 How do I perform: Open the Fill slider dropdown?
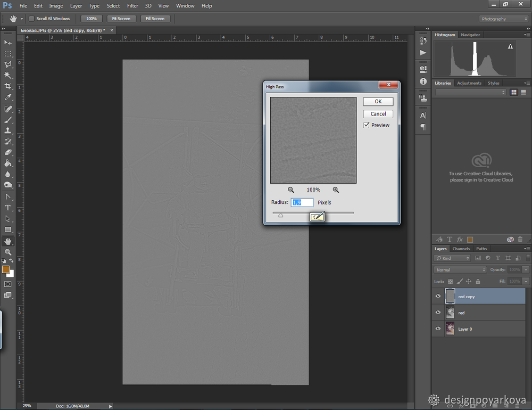(526, 281)
